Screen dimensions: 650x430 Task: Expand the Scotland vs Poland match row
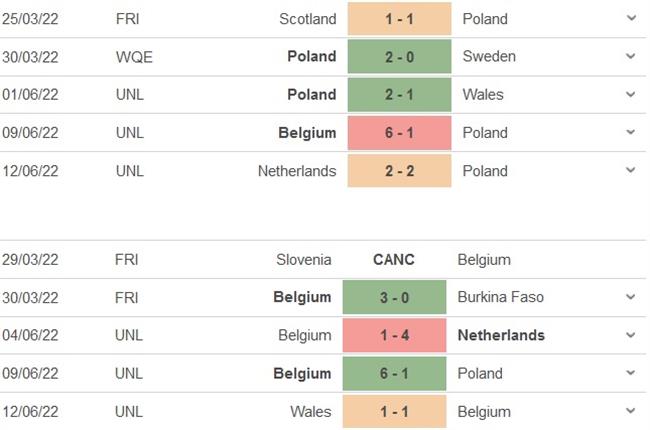click(x=630, y=18)
